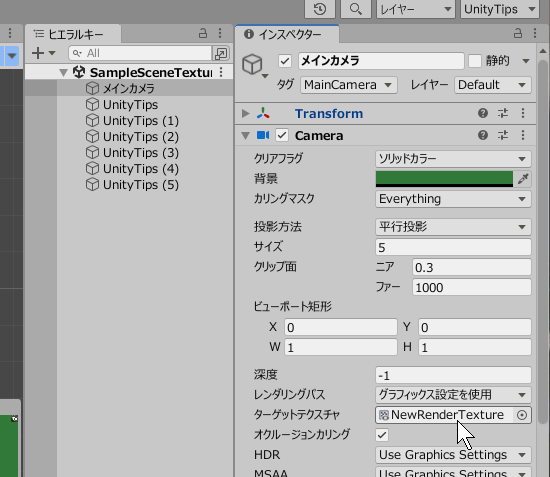Click the search magnifier icon in toolbar

pos(356,9)
